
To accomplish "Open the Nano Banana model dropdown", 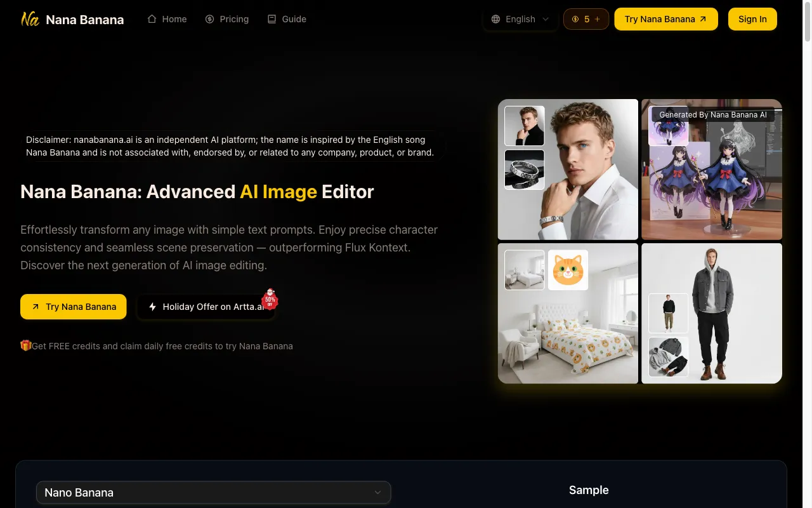I will (x=214, y=492).
